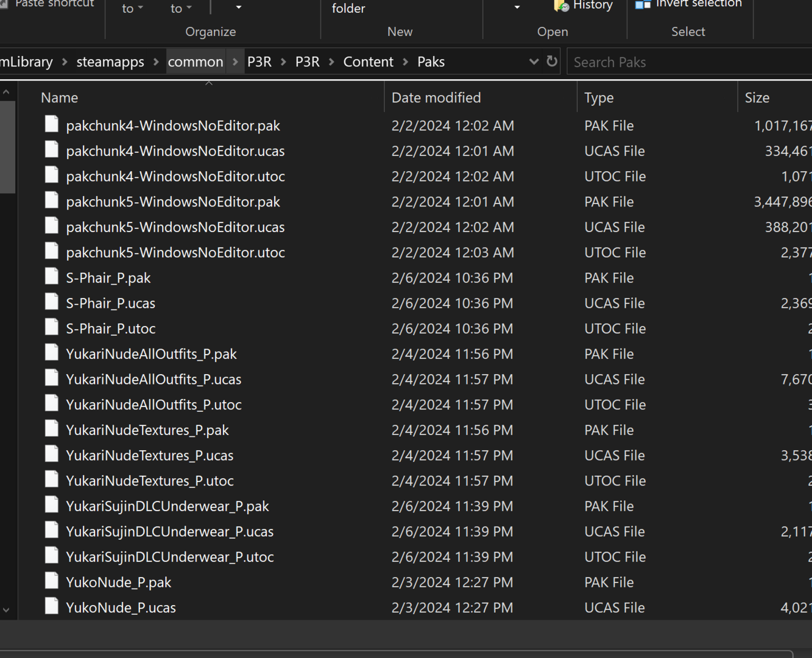The image size is (812, 658).
Task: Refresh the Paks folder view
Action: click(552, 62)
